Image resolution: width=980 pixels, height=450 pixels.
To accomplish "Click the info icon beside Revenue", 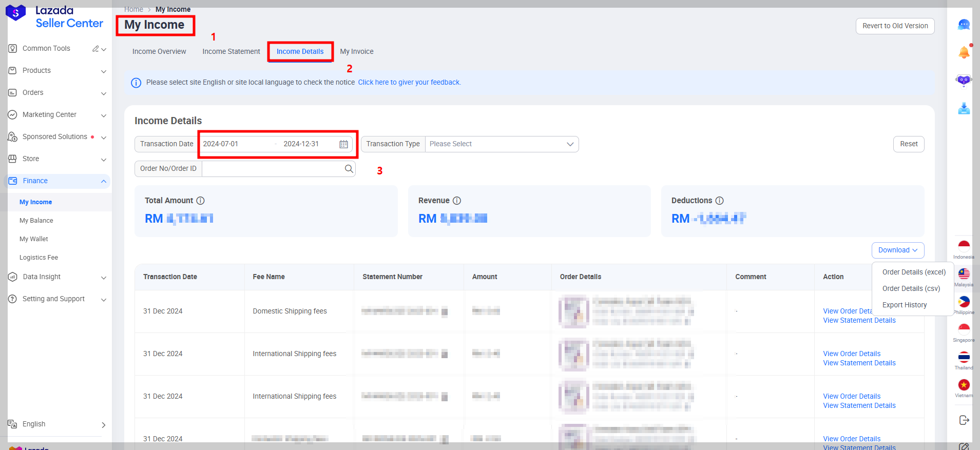I will tap(457, 201).
